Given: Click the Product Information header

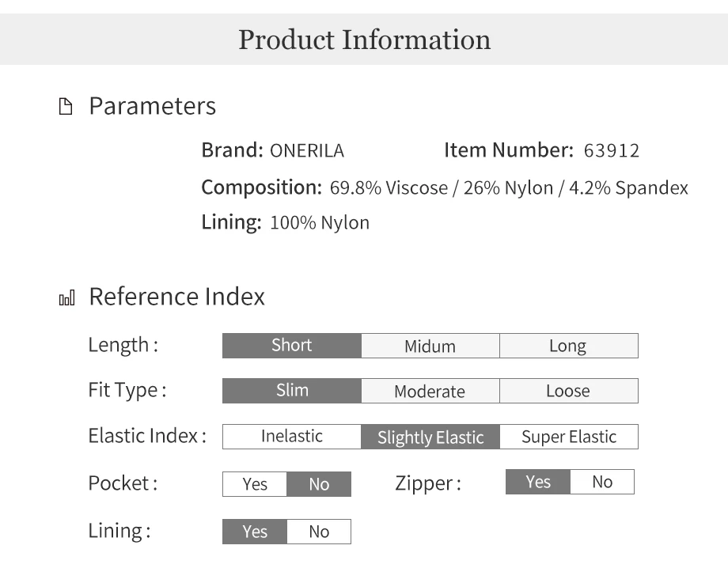Looking at the screenshot, I should [365, 40].
